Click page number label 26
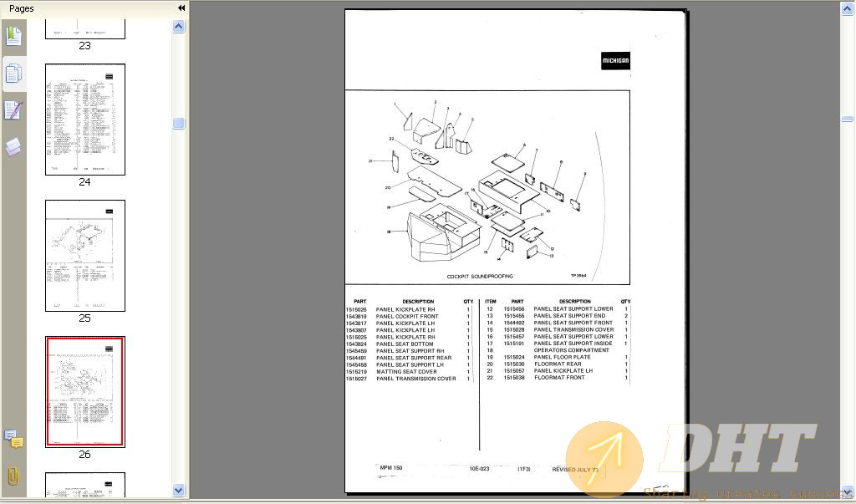856x504 pixels. 84,455
